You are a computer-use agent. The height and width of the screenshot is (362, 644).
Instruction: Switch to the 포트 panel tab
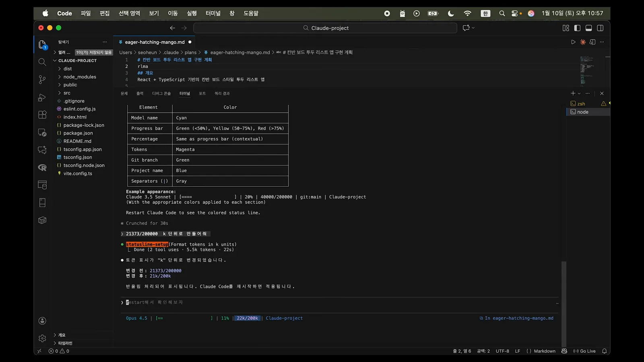202,93
